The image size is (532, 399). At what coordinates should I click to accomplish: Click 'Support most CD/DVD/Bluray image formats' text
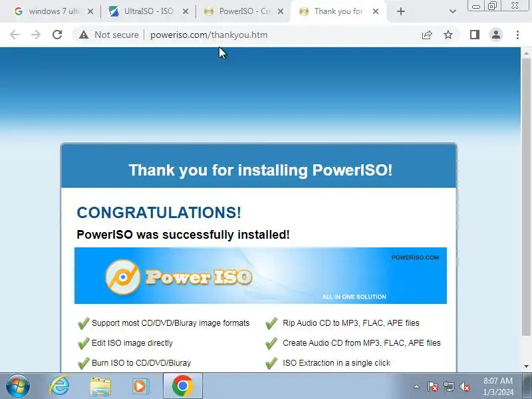click(171, 323)
